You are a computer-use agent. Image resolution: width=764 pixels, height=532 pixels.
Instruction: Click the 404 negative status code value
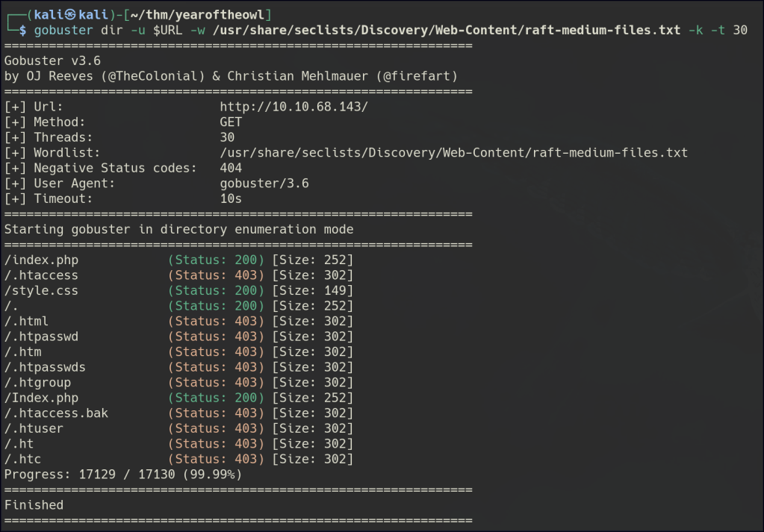[231, 168]
